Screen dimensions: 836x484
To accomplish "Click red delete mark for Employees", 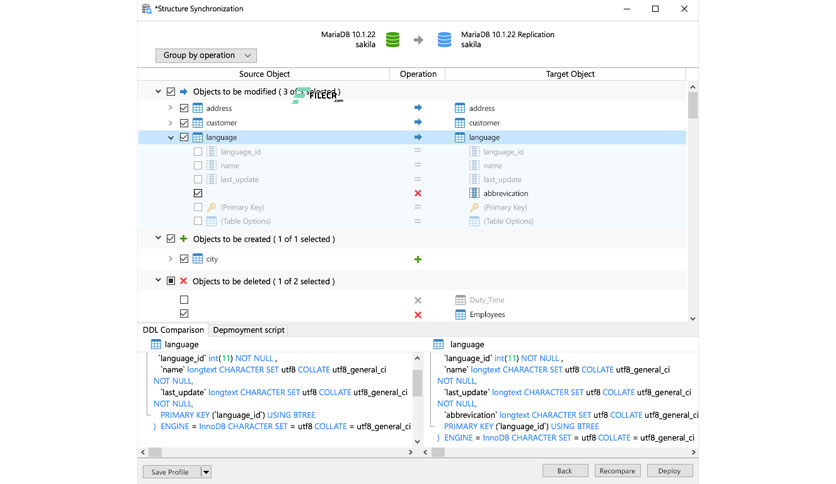I will point(418,314).
